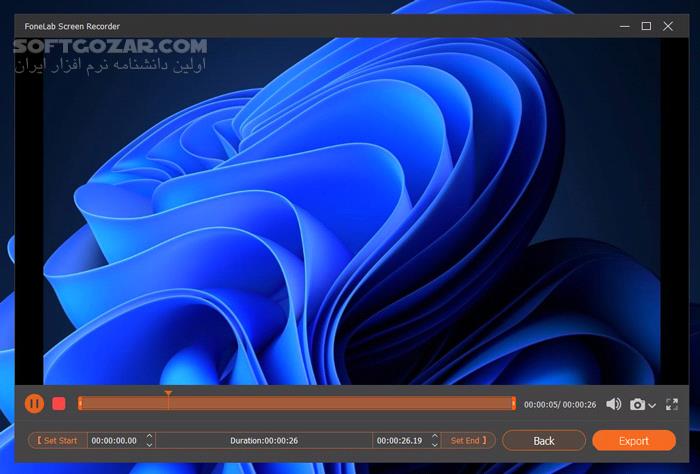Click the middle of the timeline bar
This screenshot has height=474, width=700.
pyautogui.click(x=296, y=403)
